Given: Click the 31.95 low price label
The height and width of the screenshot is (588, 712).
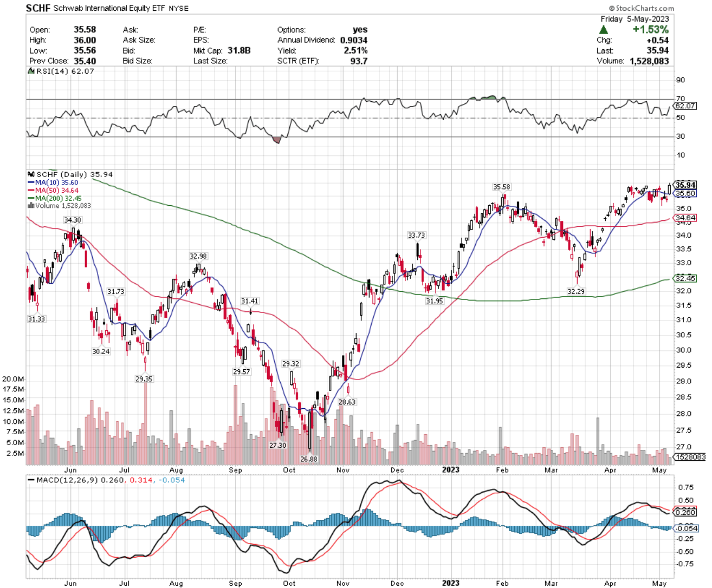Looking at the screenshot, I should click(435, 301).
